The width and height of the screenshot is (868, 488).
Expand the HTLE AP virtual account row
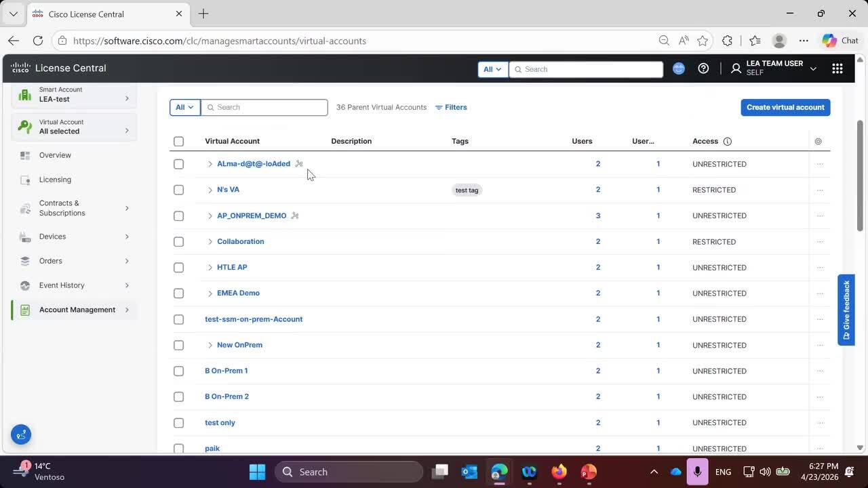210,268
